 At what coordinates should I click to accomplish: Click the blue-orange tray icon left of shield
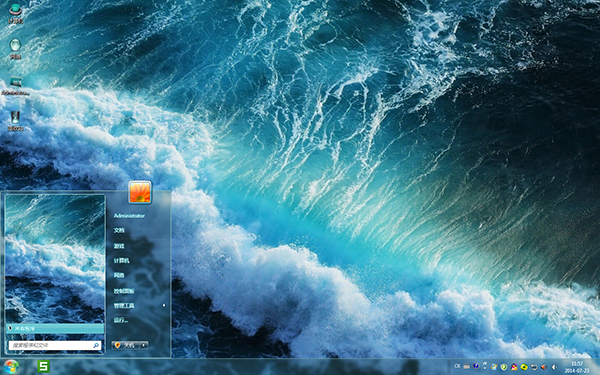click(x=494, y=367)
